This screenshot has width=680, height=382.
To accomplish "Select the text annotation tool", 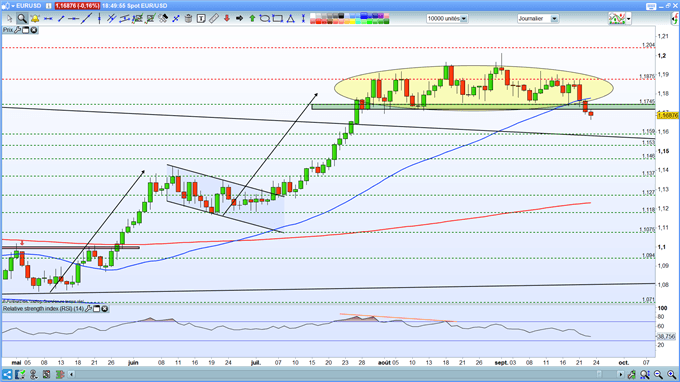I will (x=201, y=19).
